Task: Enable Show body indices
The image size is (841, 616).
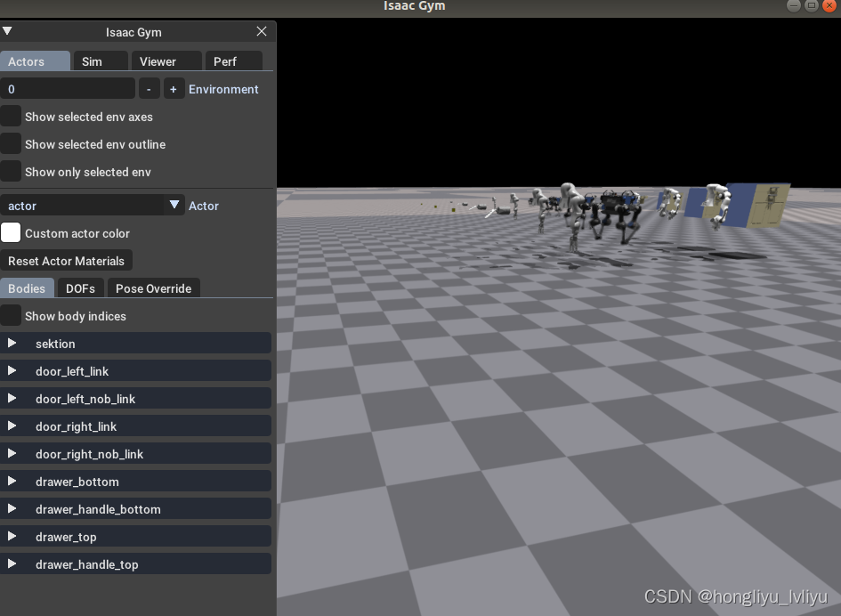Action: pyautogui.click(x=11, y=315)
